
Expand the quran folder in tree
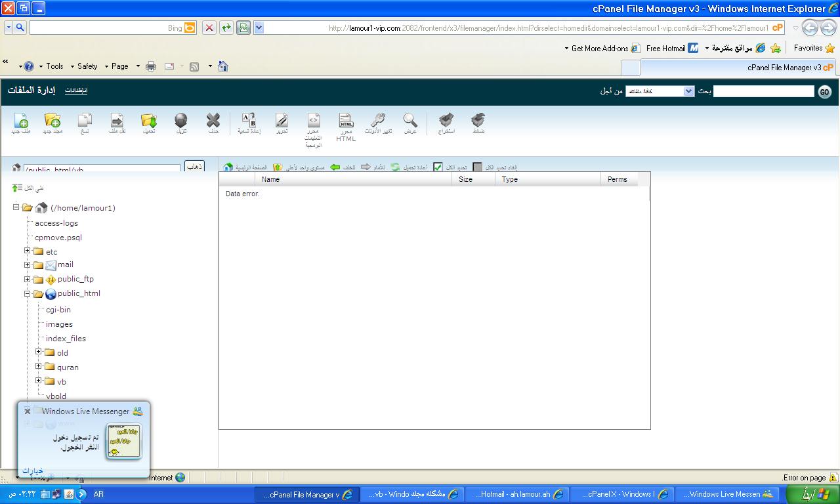tap(38, 366)
